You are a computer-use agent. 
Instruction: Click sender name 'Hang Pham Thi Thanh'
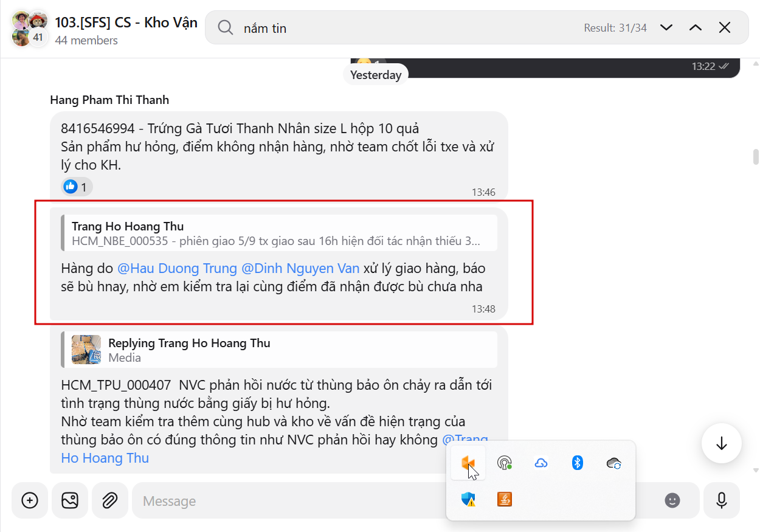[x=109, y=100]
